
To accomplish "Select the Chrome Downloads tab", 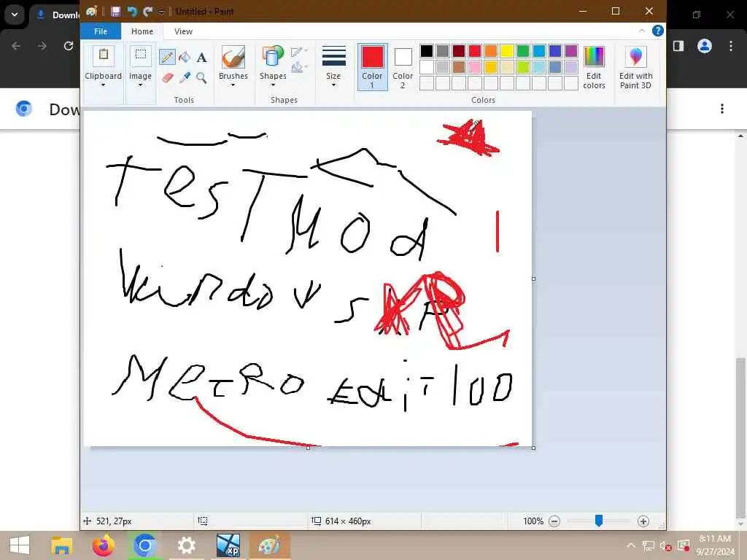I will coord(56,15).
